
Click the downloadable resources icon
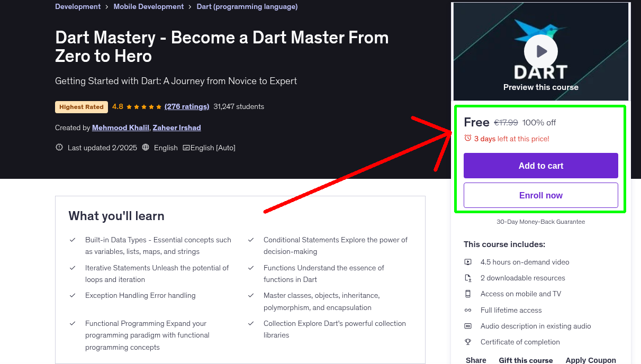coord(468,277)
